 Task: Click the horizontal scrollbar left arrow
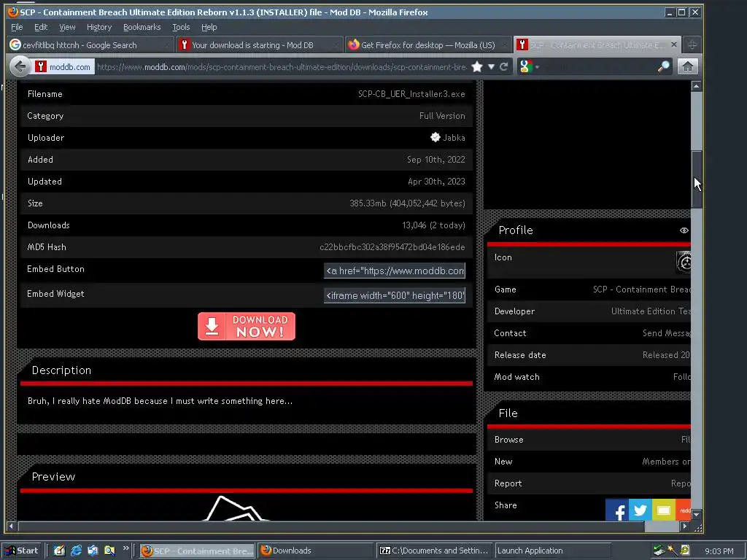coord(12,526)
